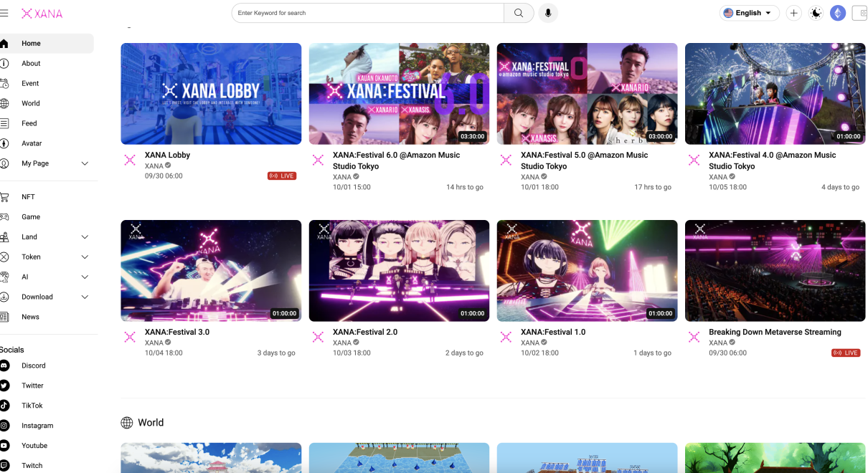The width and height of the screenshot is (868, 473).
Task: Expand the Land submenu chevron
Action: click(85, 237)
